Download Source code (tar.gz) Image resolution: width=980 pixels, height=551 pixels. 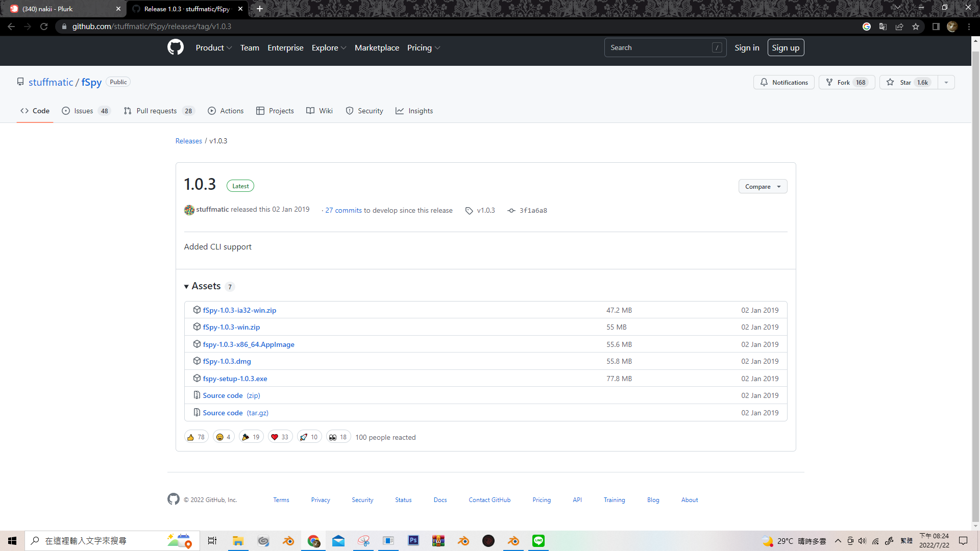(235, 413)
